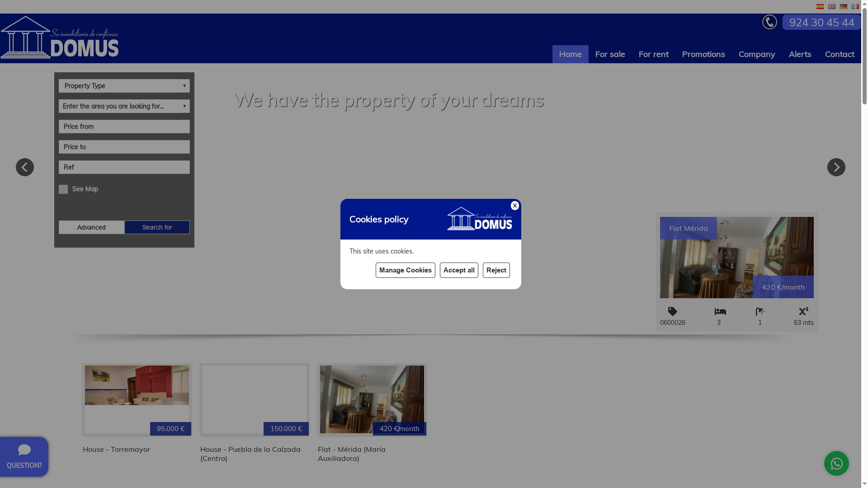Open the For sale menu
This screenshot has height=488, width=868.
coord(610,54)
